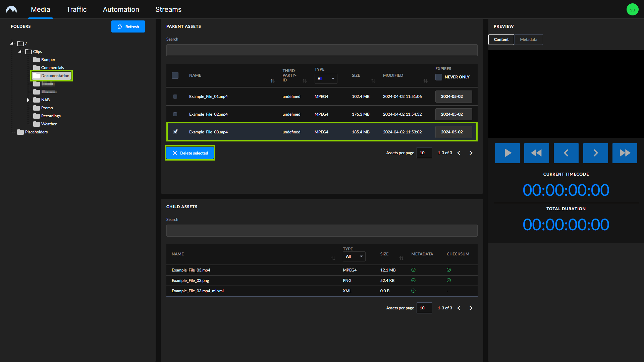644x362 pixels.
Task: Check the select-all box in parent assets header
Action: click(175, 75)
